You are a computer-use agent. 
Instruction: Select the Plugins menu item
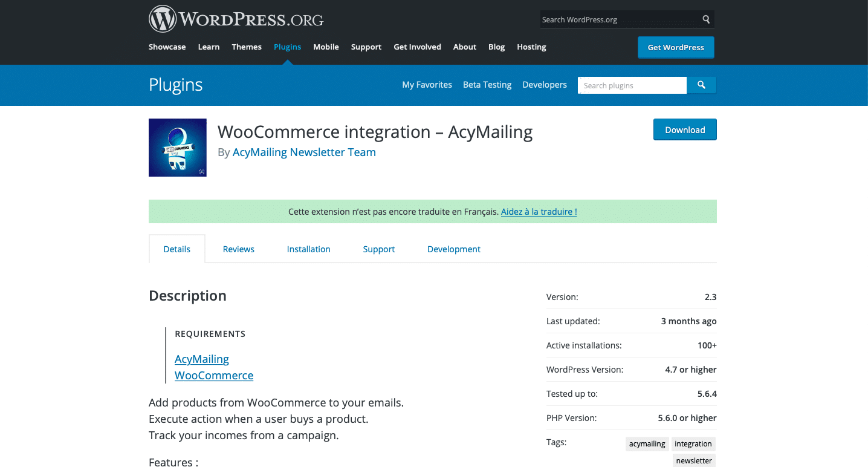(x=287, y=47)
